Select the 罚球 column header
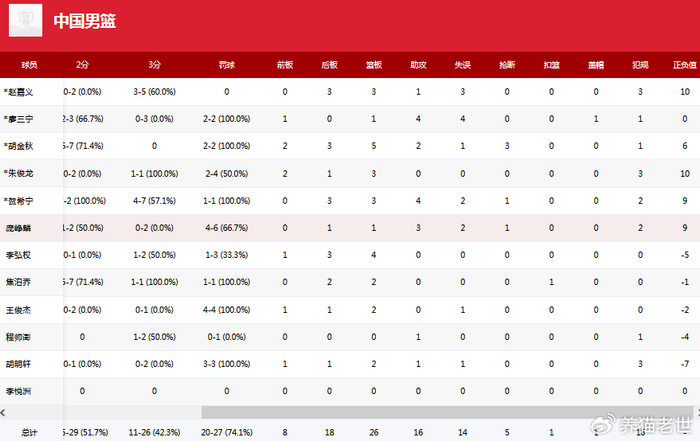 point(227,65)
